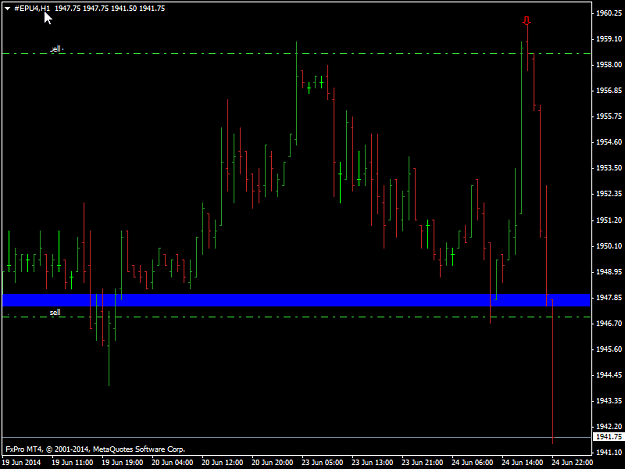This screenshot has height=469, width=625.
Task: Click the 1947.85 price scale label
Action: 609,298
